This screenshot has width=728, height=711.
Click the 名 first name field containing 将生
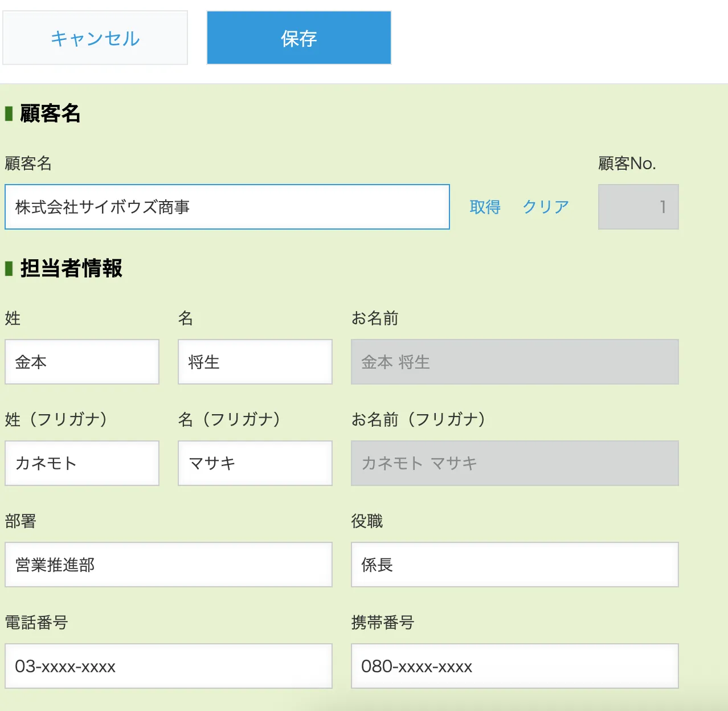tap(255, 361)
